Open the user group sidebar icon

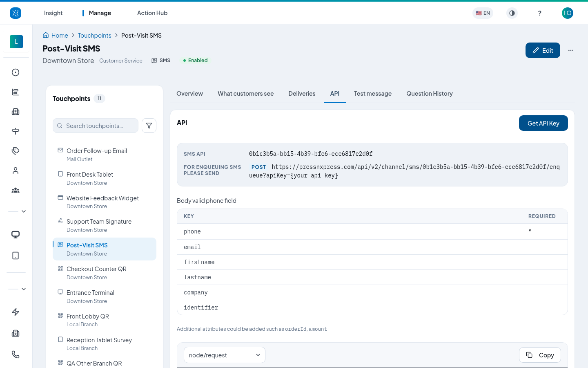16,190
